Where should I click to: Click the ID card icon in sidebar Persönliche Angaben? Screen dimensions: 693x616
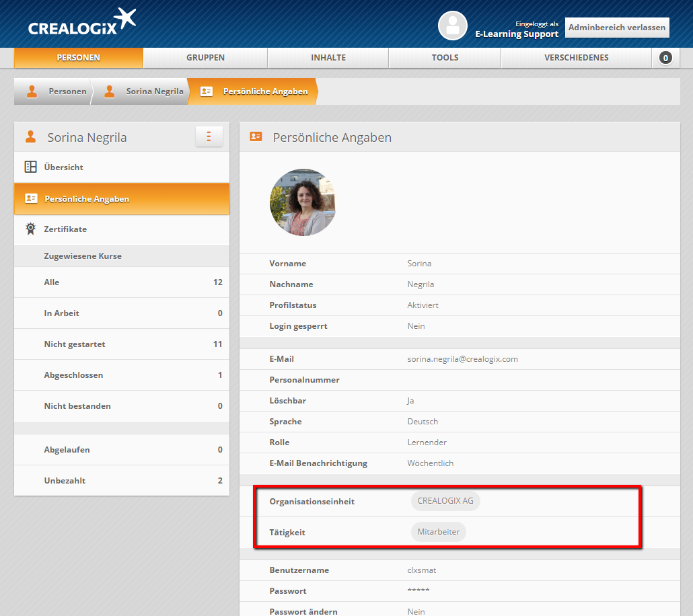(x=31, y=198)
